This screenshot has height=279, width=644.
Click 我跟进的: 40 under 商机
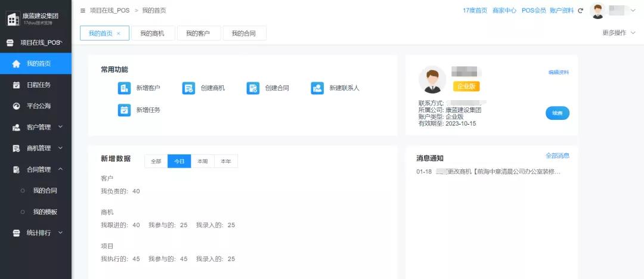coord(120,225)
